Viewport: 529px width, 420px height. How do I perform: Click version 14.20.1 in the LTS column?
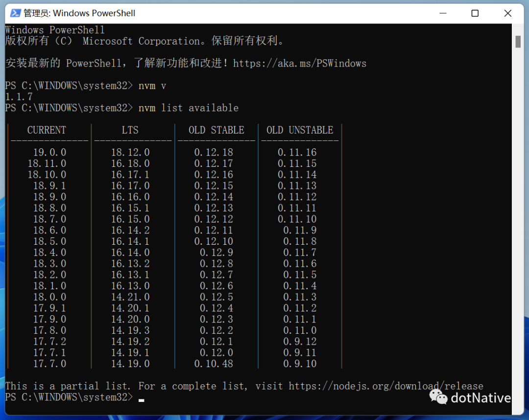click(x=131, y=308)
